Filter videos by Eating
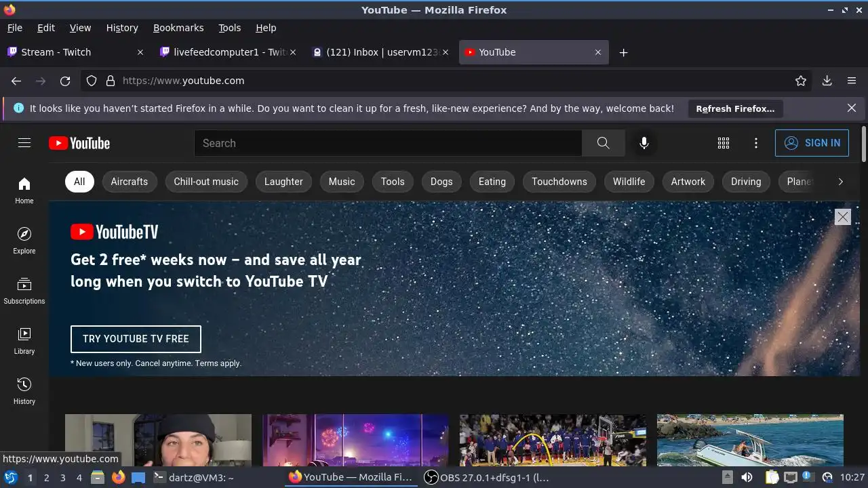This screenshot has height=488, width=868. (492, 182)
